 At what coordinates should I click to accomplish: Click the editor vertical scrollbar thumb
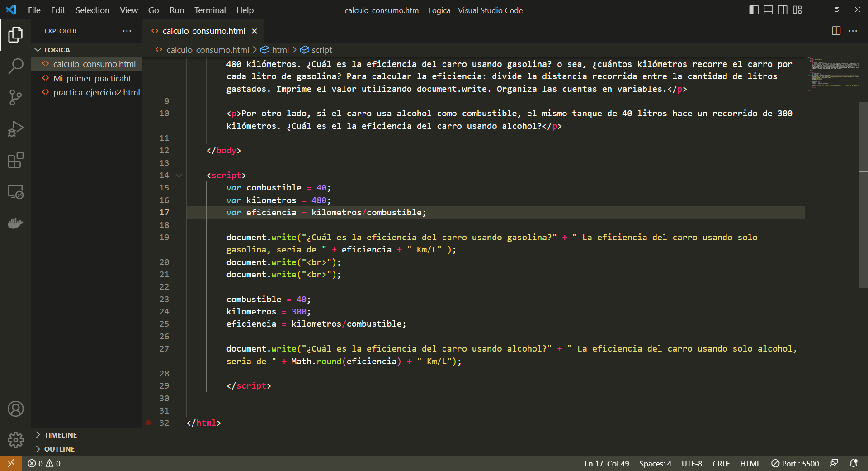(x=863, y=195)
